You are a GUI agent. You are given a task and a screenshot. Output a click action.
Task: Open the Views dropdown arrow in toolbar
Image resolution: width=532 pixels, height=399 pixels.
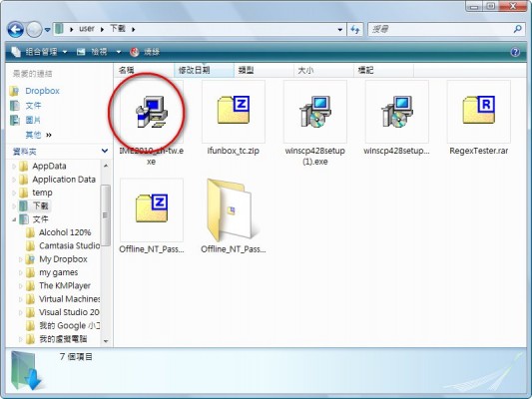119,52
